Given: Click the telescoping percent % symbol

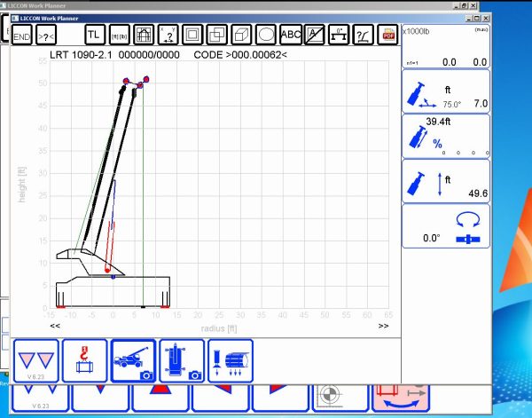Looking at the screenshot, I should 438,144.
